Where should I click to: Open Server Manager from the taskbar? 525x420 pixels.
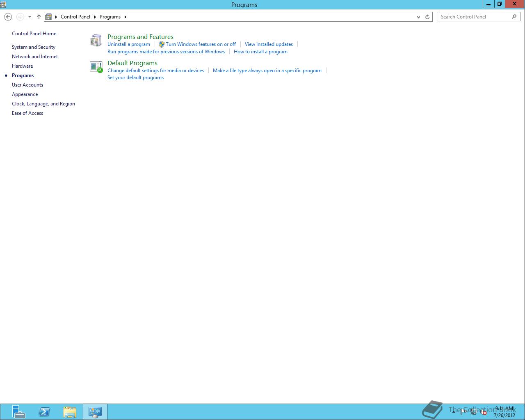[x=18, y=412]
